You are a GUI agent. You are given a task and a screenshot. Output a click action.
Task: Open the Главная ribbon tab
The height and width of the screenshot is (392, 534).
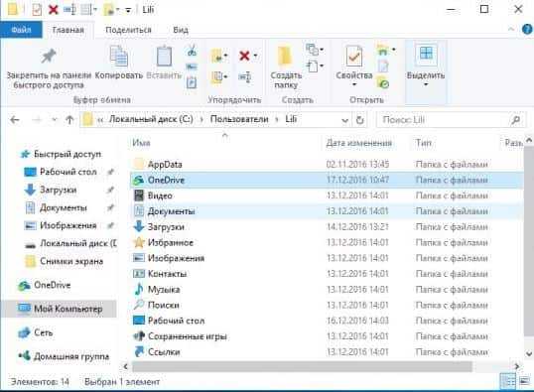68,30
